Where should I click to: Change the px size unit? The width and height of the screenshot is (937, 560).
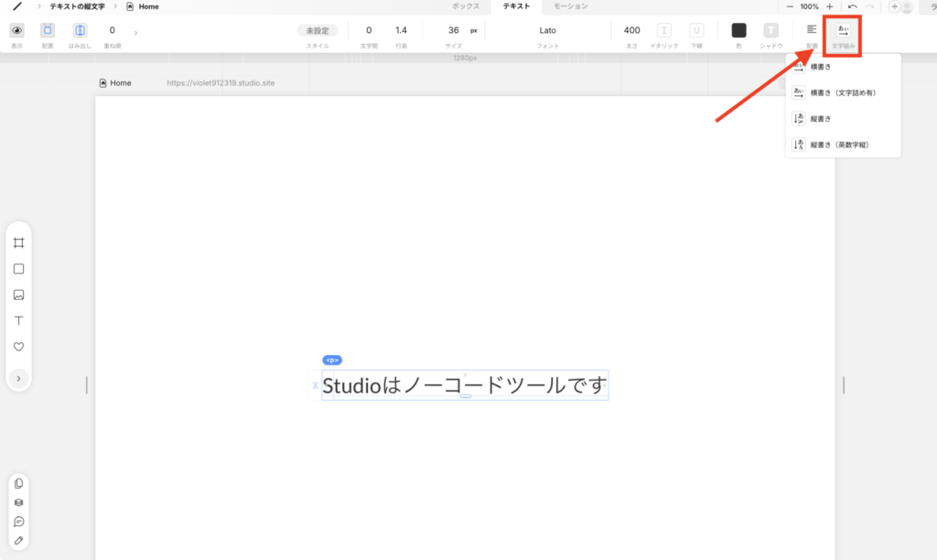[x=474, y=30]
